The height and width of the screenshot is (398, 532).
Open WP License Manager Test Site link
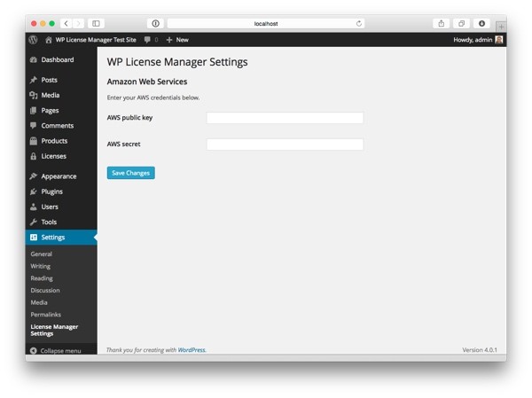[96, 40]
